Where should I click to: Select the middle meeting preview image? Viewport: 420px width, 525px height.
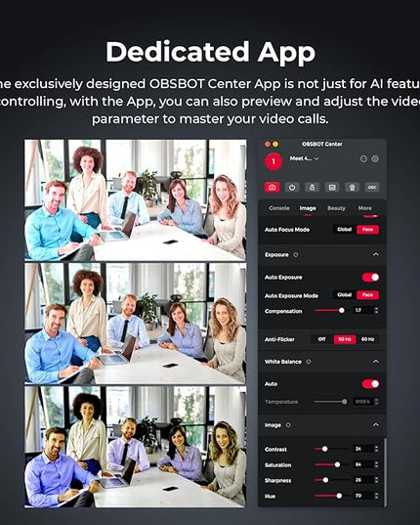pyautogui.click(x=135, y=324)
